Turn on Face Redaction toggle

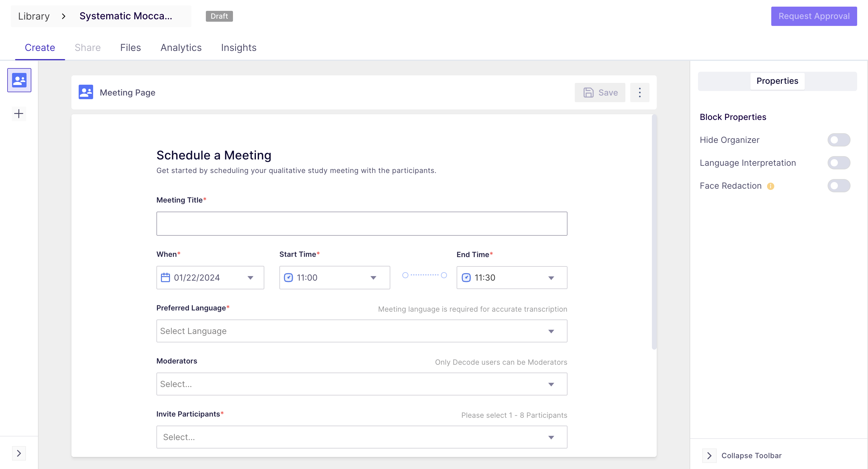point(839,186)
